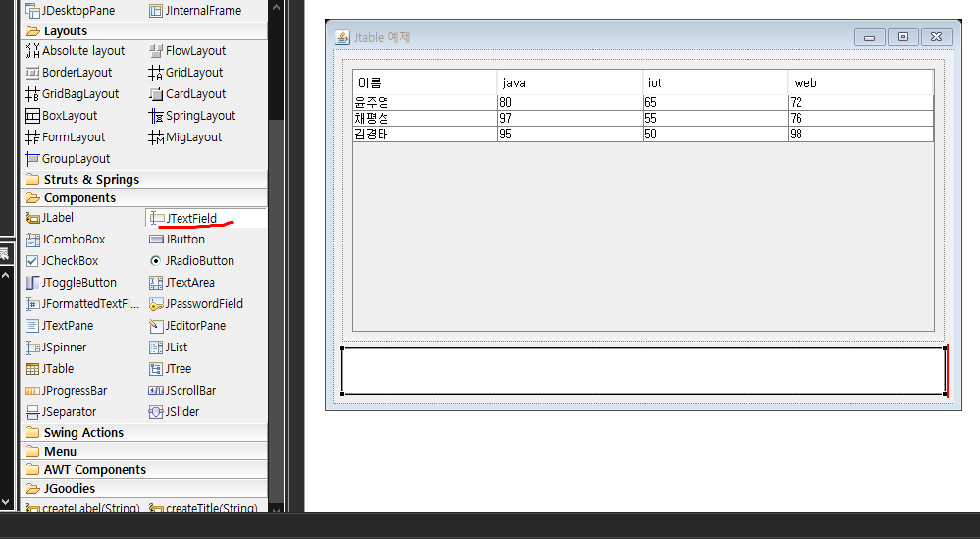Choose the JSlider component
The width and height of the screenshot is (980, 539).
[174, 412]
